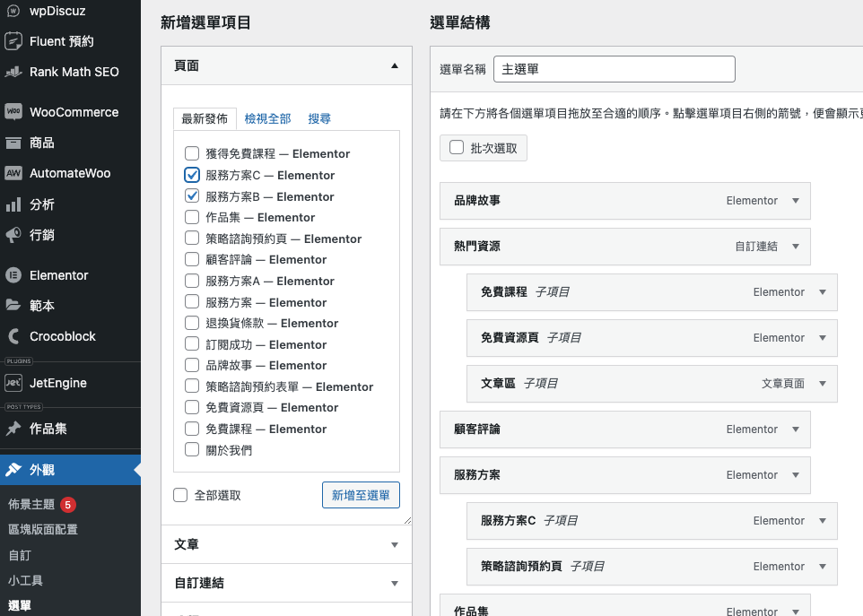863x616 pixels.
Task: Expand the 文章區 sub item arrow
Action: coord(823,384)
